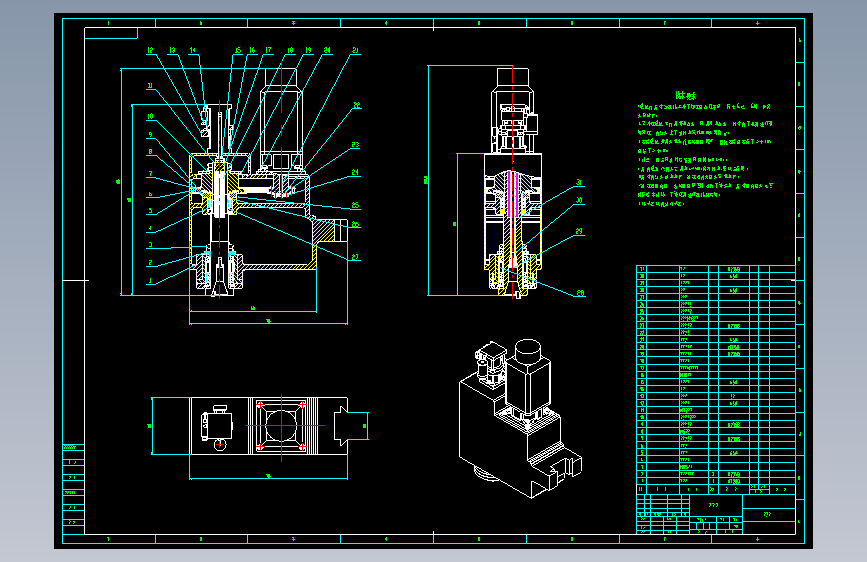Image resolution: width=867 pixels, height=562 pixels.
Task: Select part balloon number 9
Action: (x=150, y=134)
